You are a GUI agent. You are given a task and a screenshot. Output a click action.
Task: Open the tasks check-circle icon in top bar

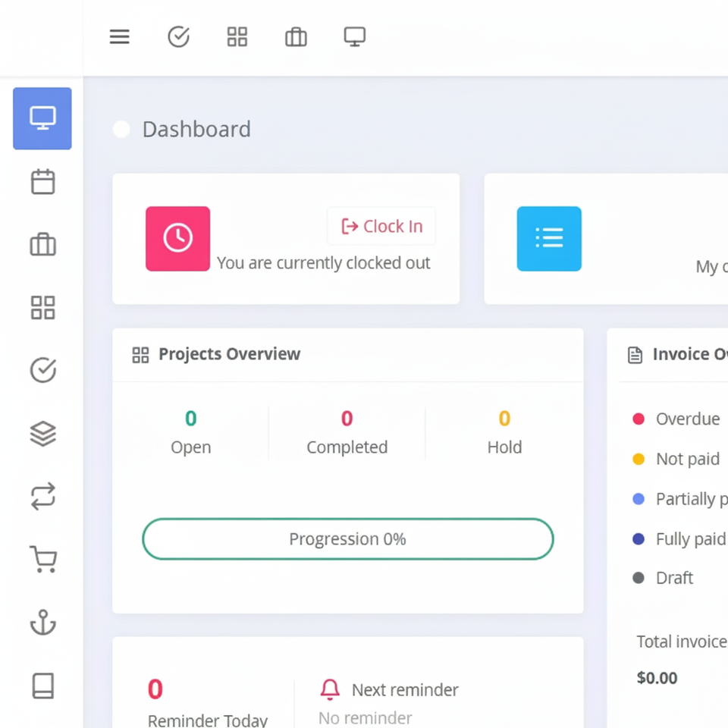pyautogui.click(x=178, y=36)
